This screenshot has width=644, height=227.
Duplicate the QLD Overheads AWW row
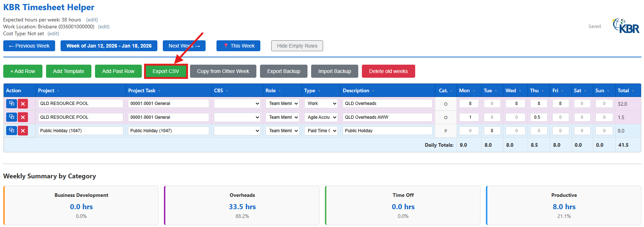(x=12, y=117)
